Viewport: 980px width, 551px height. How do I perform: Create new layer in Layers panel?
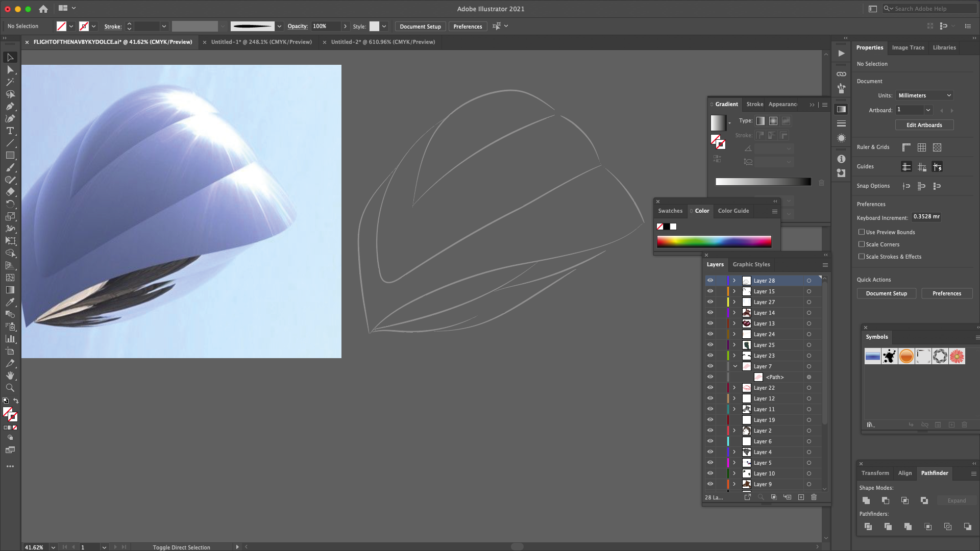[x=801, y=497]
